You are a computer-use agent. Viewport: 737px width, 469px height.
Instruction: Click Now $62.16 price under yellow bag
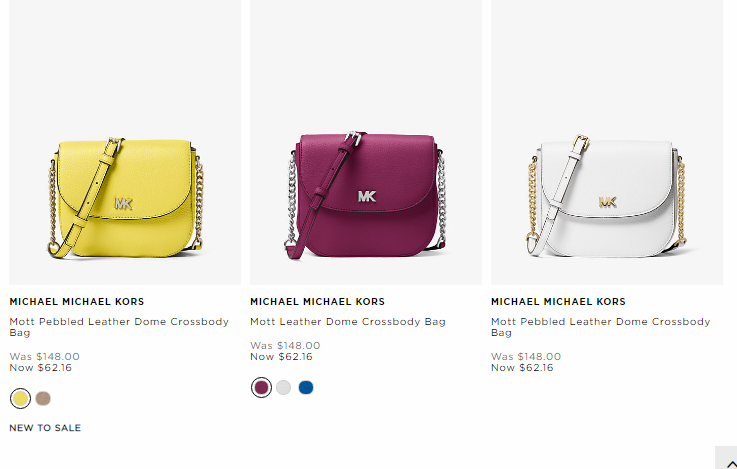(x=40, y=368)
